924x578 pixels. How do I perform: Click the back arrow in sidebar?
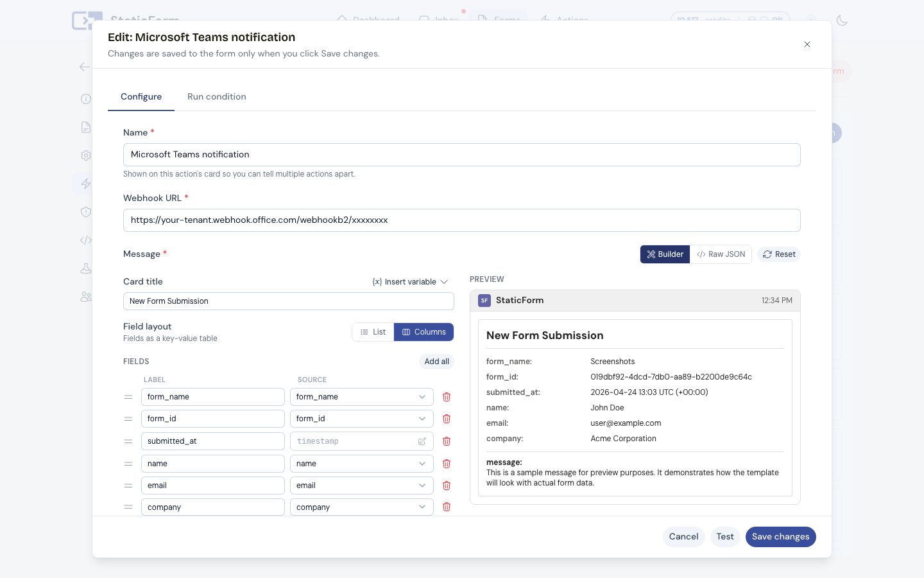tap(85, 67)
